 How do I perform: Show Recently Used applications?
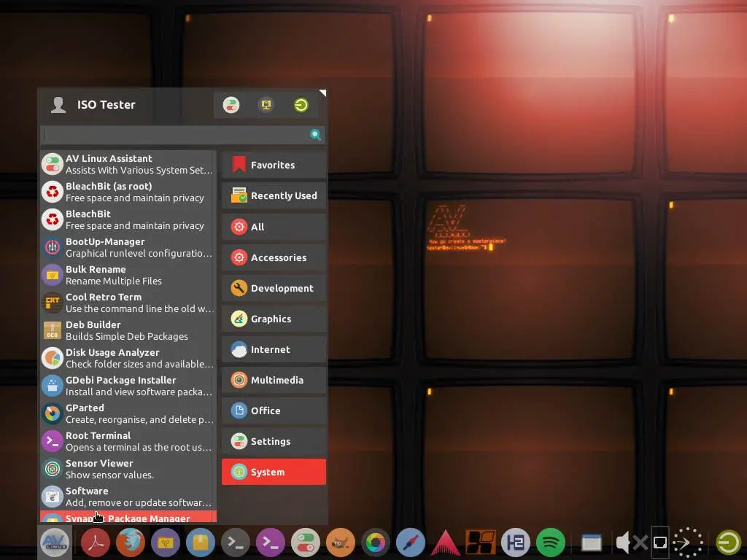[274, 195]
